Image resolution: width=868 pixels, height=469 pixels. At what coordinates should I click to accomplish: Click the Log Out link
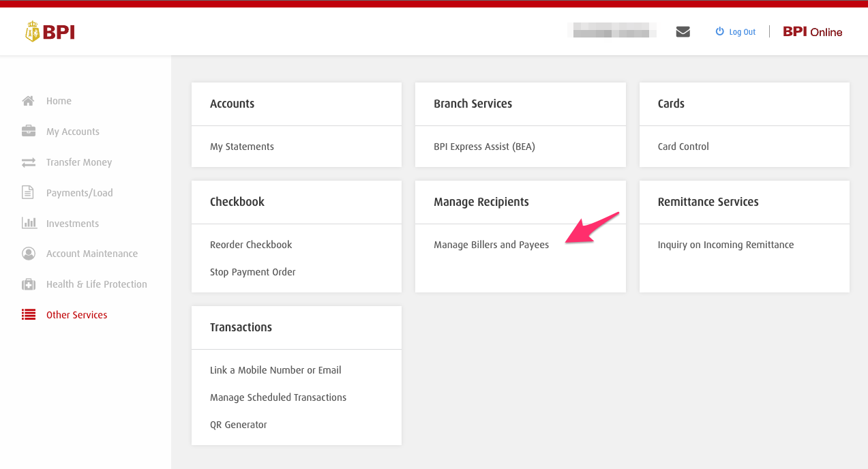coord(743,32)
